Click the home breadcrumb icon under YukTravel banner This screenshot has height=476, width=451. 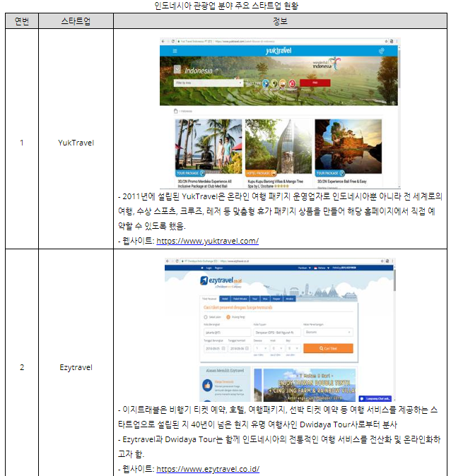pos(175,111)
